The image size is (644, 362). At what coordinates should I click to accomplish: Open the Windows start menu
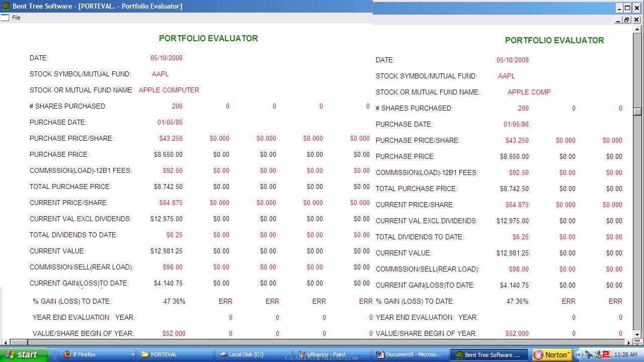24,354
